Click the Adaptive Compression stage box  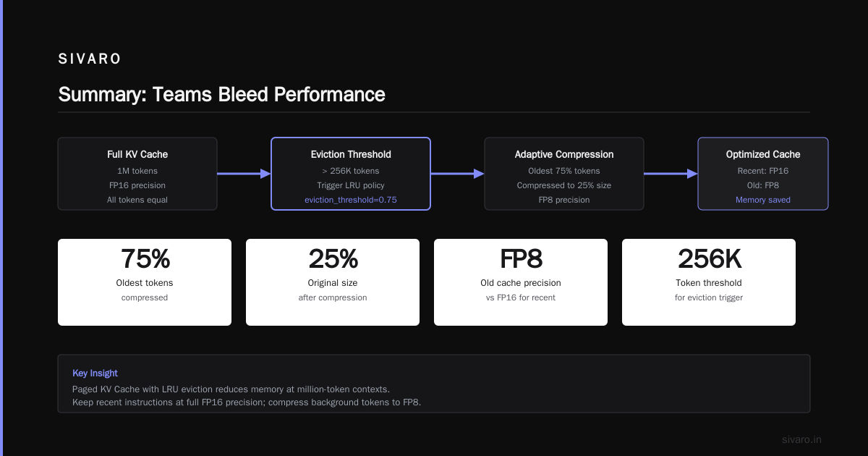point(564,174)
